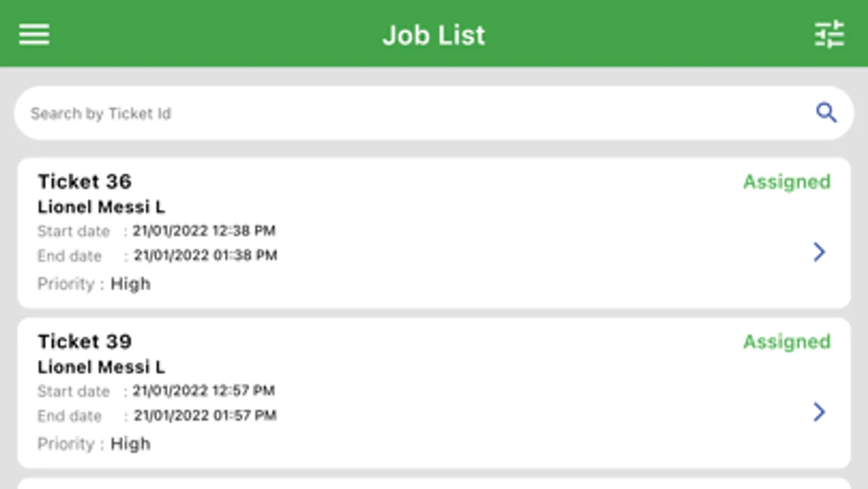Open the partially visible third ticket card
Image resolution: width=868 pixels, height=489 pixels.
tap(433, 484)
